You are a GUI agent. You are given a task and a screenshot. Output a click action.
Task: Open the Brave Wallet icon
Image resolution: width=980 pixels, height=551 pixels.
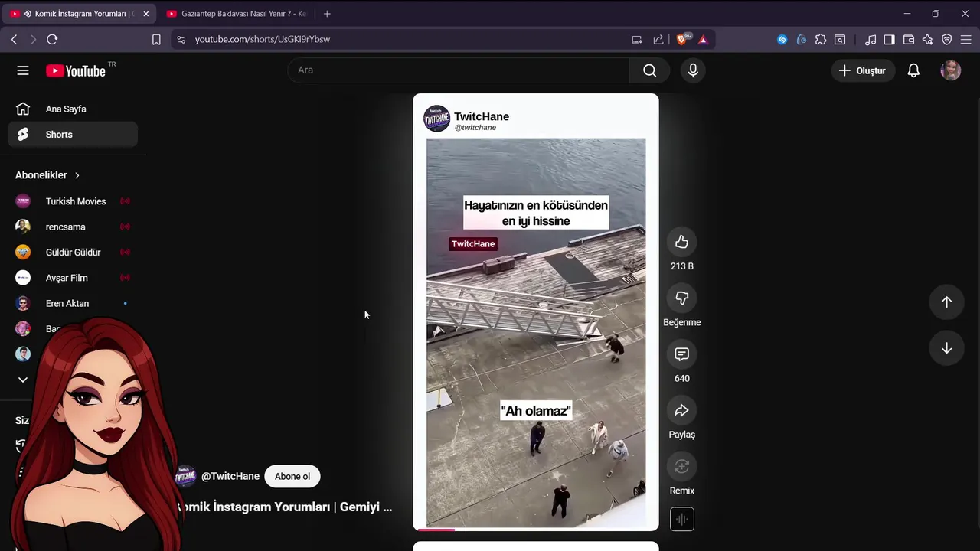point(909,39)
